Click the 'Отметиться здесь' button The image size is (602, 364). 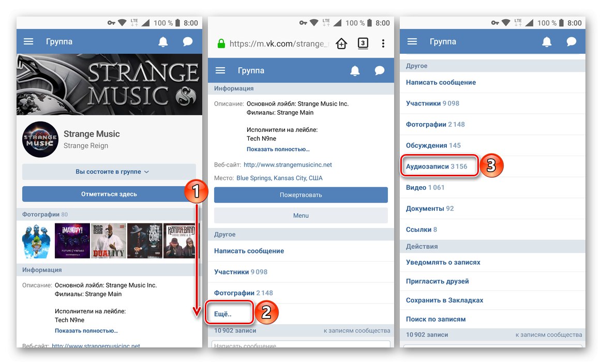pyautogui.click(x=109, y=194)
